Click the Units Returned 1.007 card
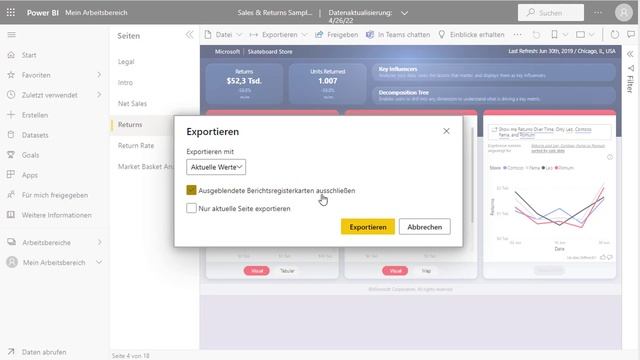Viewport: 640px width, 360px height. tap(328, 84)
